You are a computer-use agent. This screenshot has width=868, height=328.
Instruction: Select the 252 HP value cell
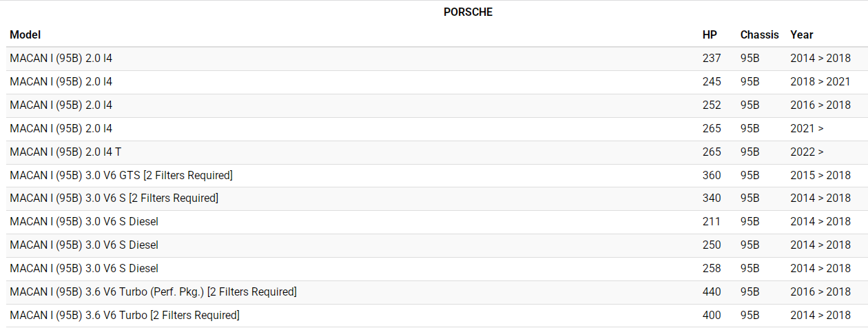tap(712, 105)
